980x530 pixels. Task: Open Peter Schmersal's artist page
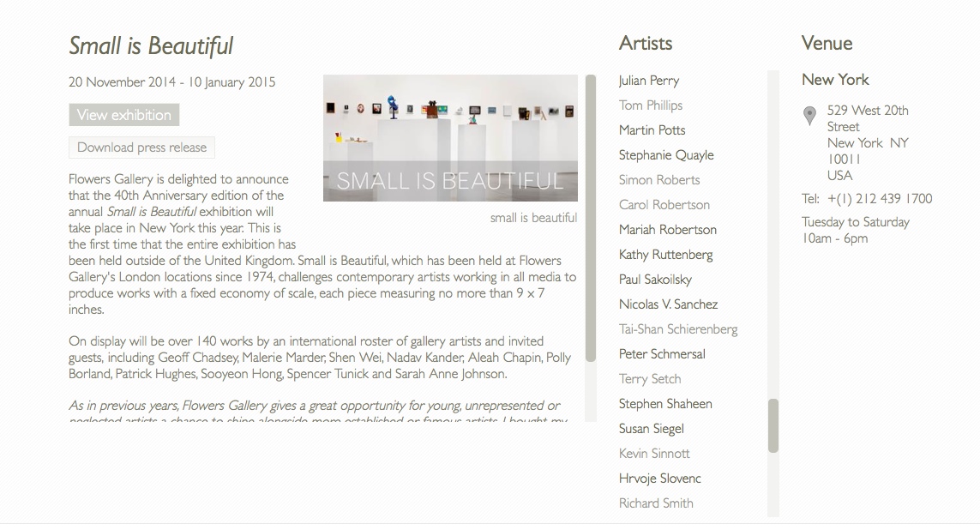(662, 353)
